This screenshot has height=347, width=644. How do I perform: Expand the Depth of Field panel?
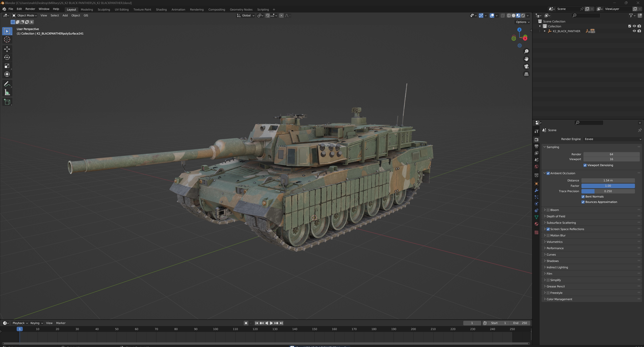click(555, 216)
